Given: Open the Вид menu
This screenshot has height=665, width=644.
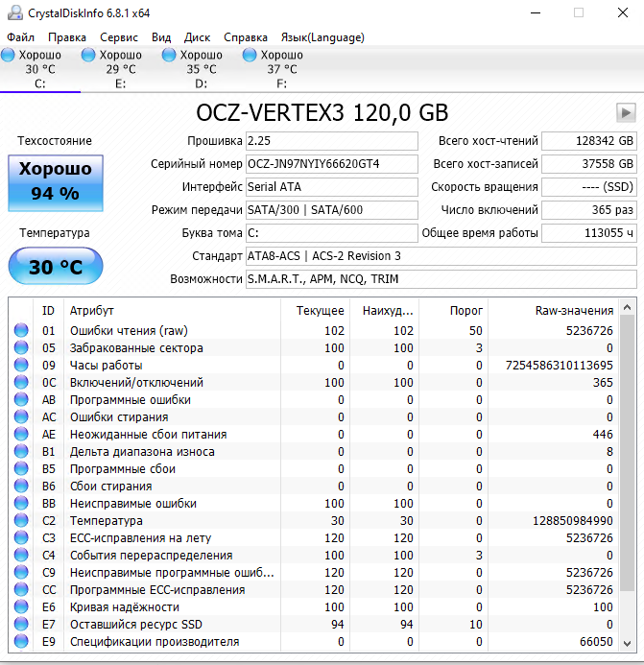Looking at the screenshot, I should (161, 37).
